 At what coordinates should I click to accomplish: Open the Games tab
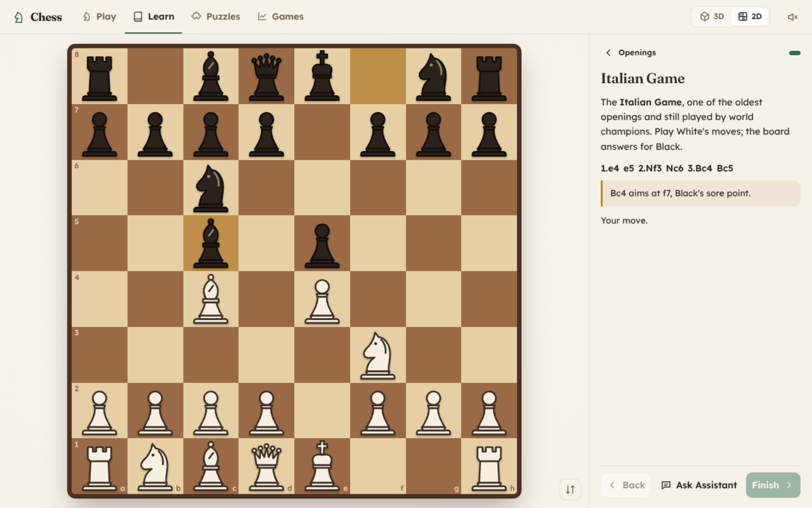click(x=281, y=16)
